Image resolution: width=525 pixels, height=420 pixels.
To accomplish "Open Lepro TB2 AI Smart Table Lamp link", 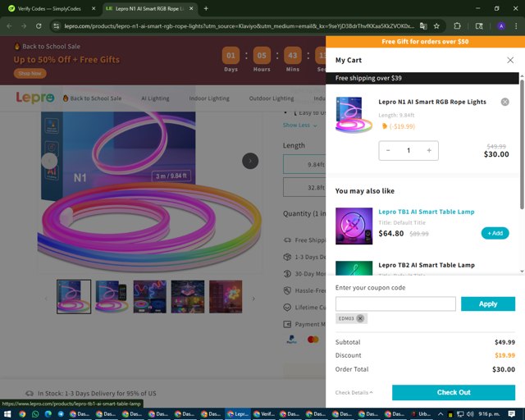I will 427,265.
